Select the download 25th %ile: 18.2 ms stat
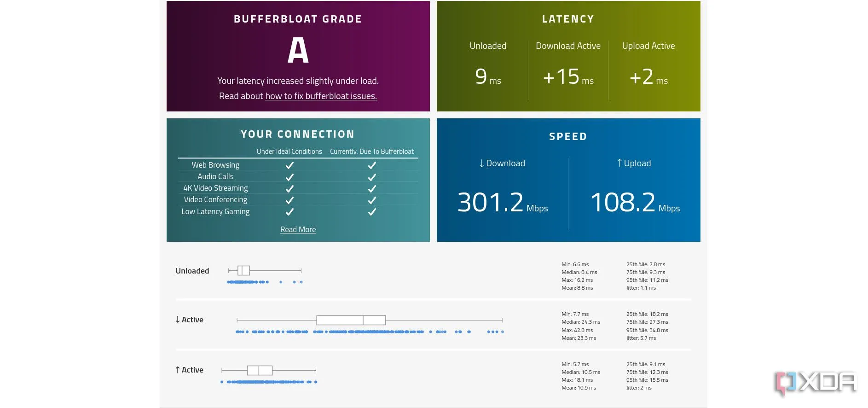The width and height of the screenshot is (868, 408). click(x=647, y=314)
